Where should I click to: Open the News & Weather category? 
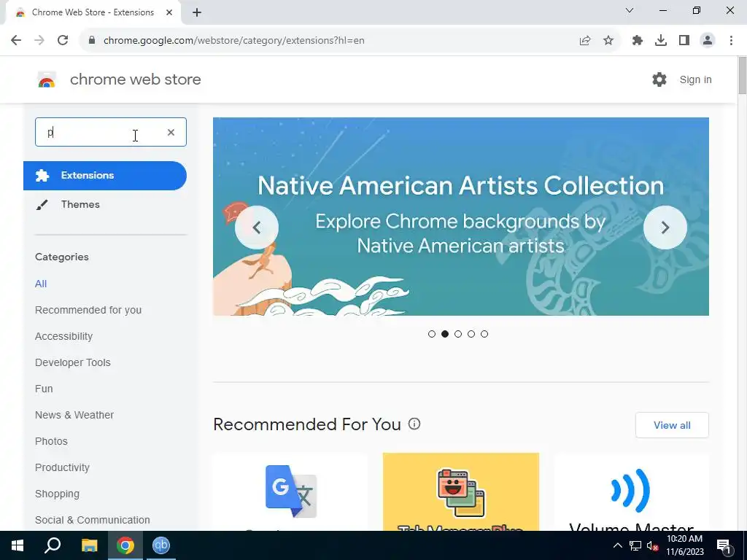pyautogui.click(x=74, y=415)
